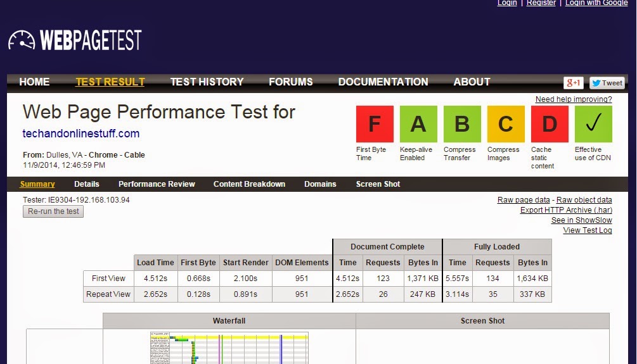Open the Need help improving? link
Image resolution: width=637 pixels, height=364 pixels.
click(574, 99)
